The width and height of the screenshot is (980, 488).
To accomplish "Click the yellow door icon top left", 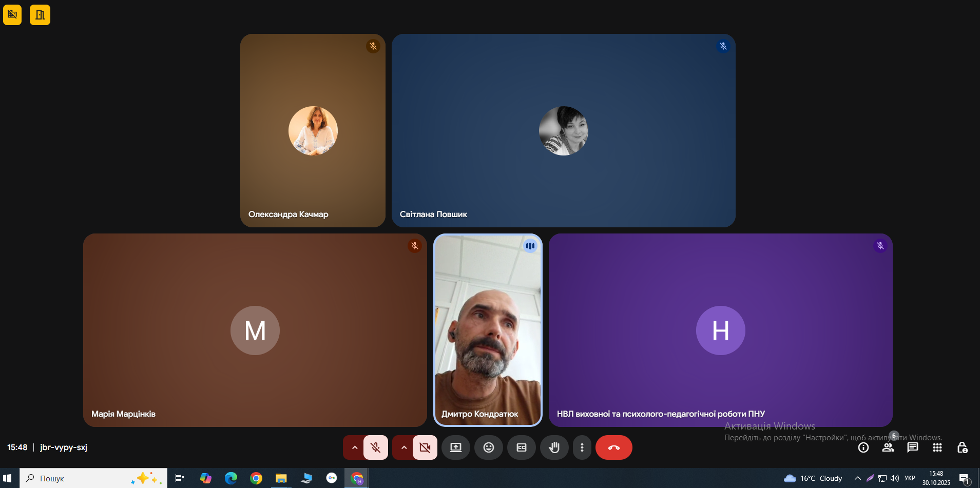I will click(x=40, y=15).
